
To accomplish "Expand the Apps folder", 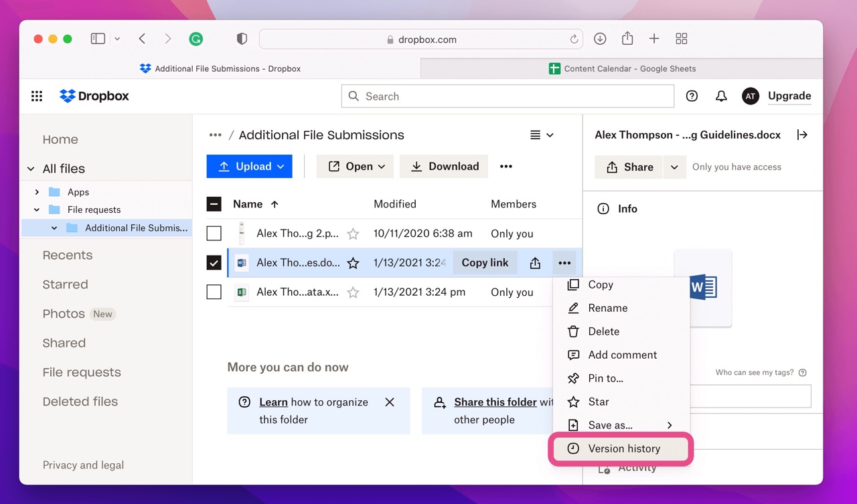I will tap(37, 192).
